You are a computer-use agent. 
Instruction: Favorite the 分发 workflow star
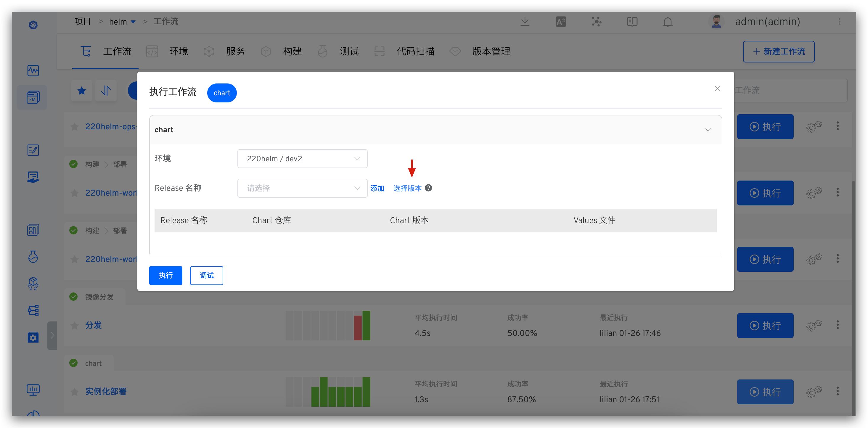pos(75,326)
